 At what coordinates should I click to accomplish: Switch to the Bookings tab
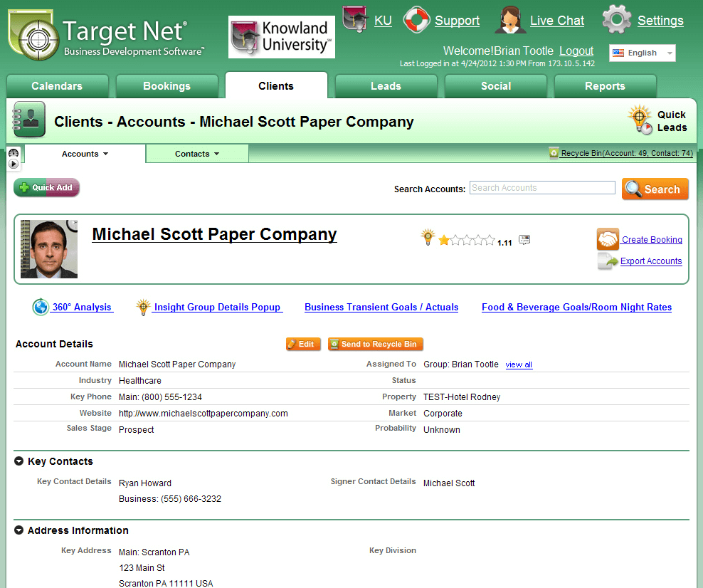tap(166, 86)
